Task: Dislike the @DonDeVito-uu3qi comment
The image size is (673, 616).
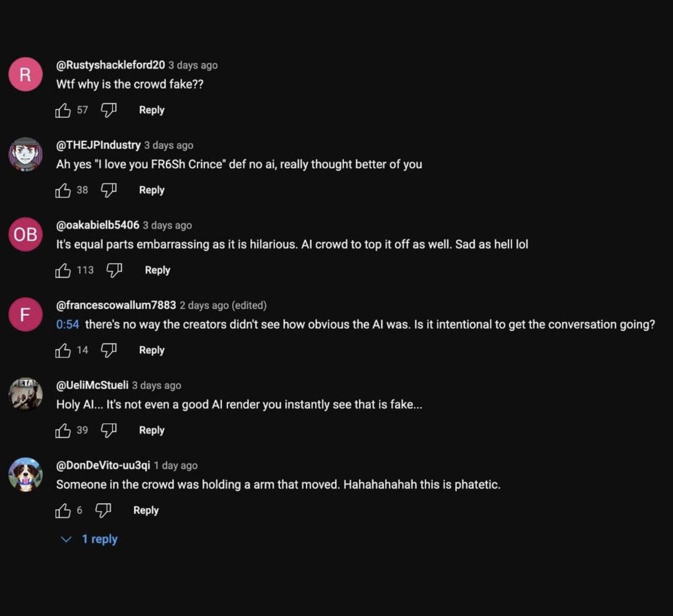Action: (103, 511)
